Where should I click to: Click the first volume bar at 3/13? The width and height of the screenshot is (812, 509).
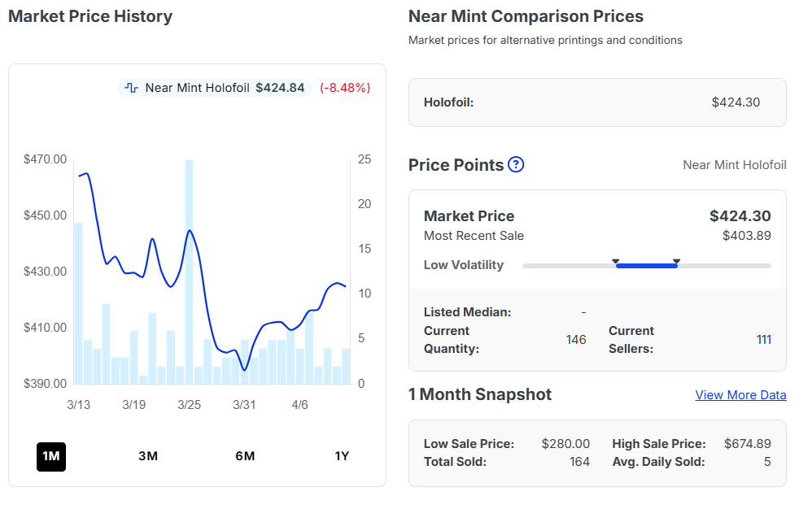click(78, 302)
